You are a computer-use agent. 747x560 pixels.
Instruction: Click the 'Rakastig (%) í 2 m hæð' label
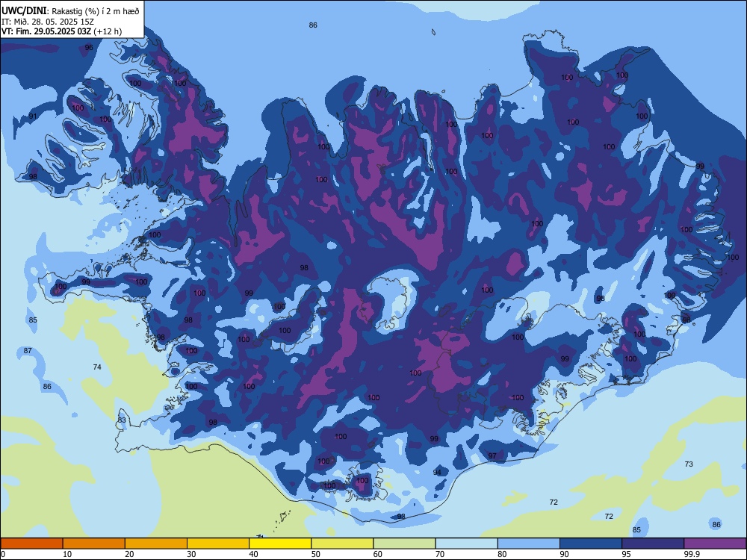(96, 11)
